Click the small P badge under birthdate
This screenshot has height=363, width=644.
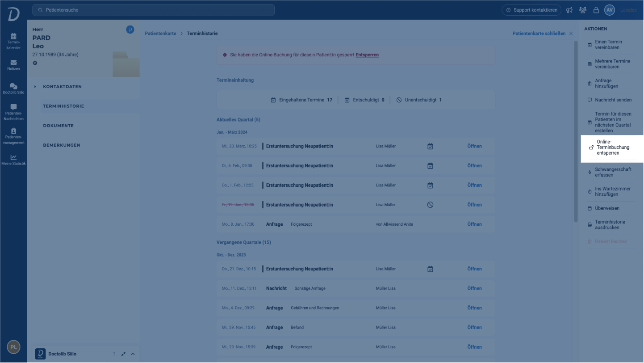(35, 63)
